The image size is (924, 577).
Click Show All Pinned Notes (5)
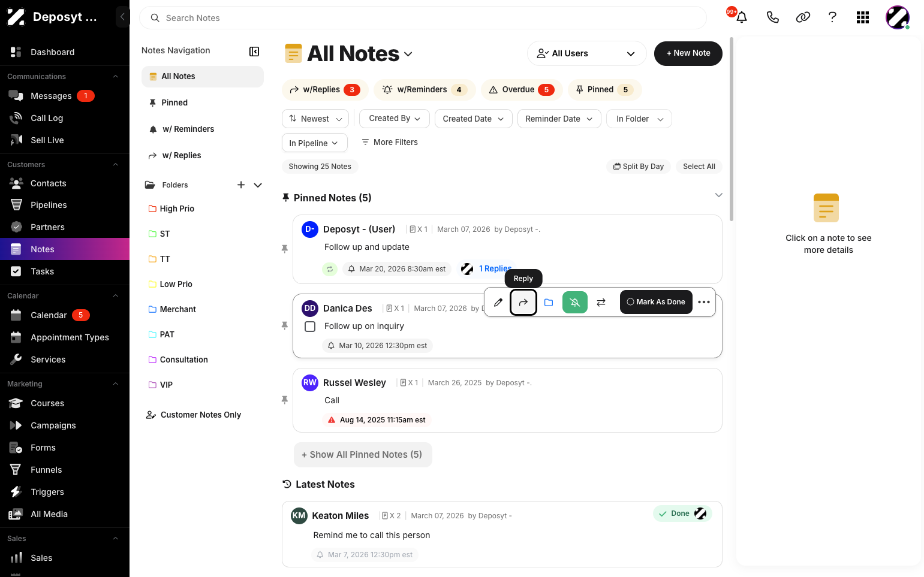pos(363,455)
